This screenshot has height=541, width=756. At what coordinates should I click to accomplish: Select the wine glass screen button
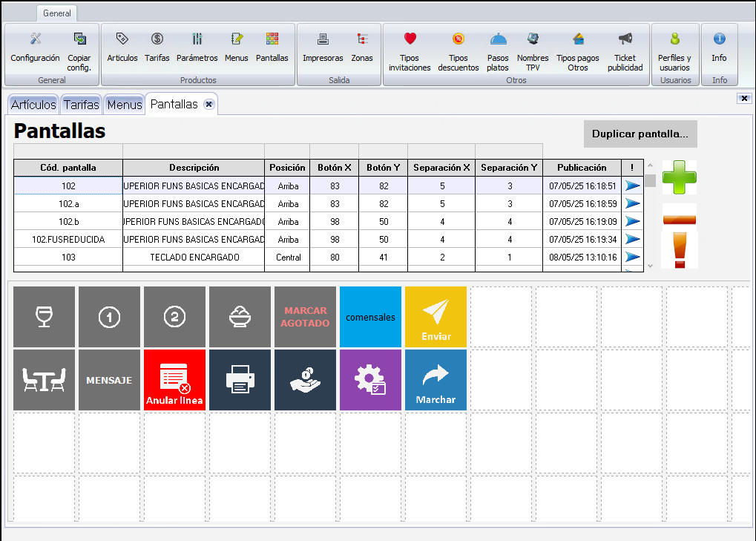pyautogui.click(x=44, y=317)
